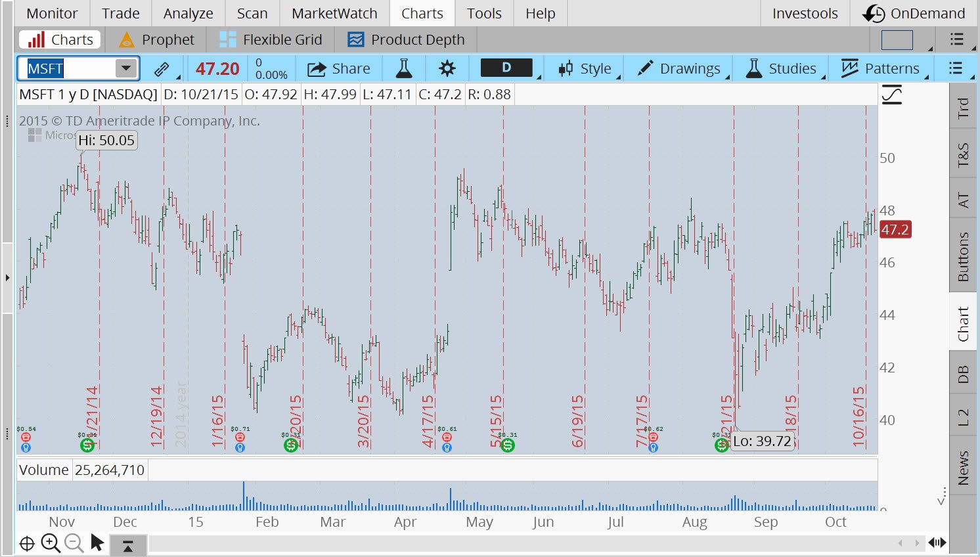The width and height of the screenshot is (980, 557).
Task: Open the AT sidebar tab
Action: [963, 200]
